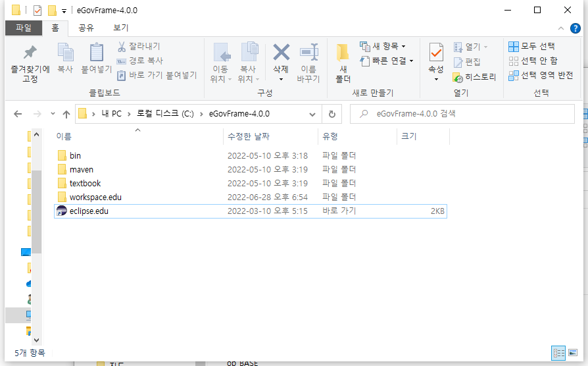Click 바로 가기 붙여넣기 (Paste shortcut)

pos(157,75)
